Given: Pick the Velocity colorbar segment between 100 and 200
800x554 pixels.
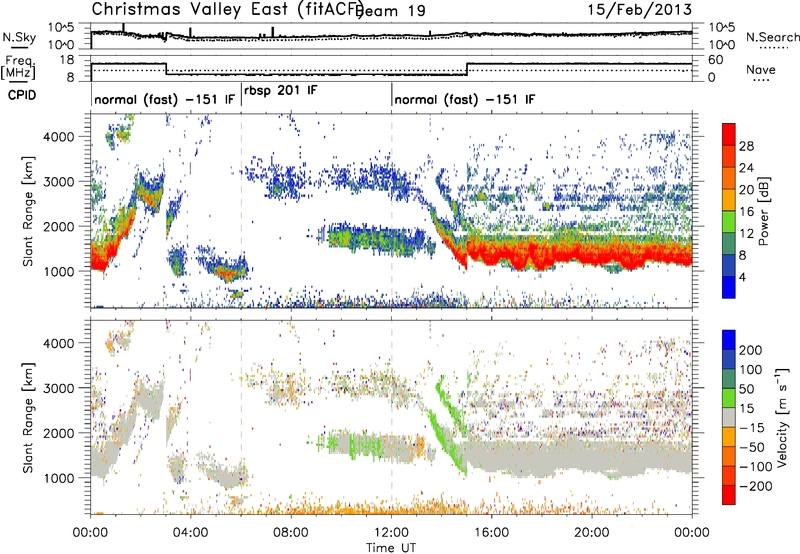Looking at the screenshot, I should [x=729, y=360].
